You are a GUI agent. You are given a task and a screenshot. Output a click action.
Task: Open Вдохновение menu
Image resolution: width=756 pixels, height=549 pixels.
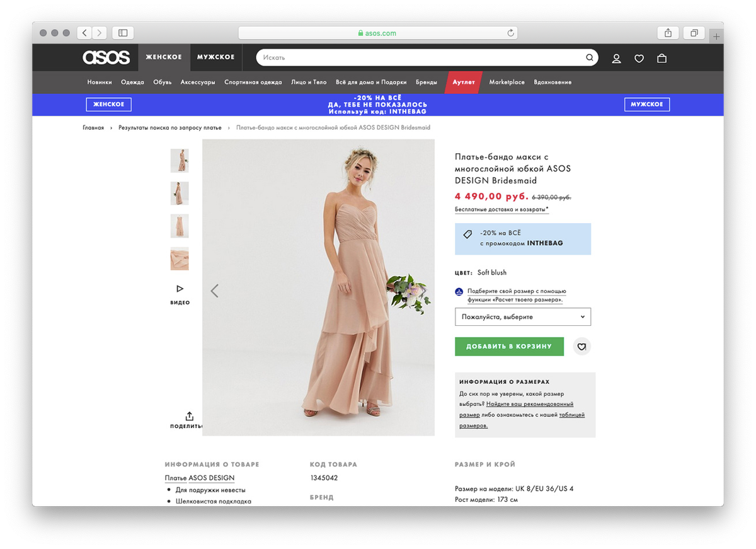click(553, 83)
